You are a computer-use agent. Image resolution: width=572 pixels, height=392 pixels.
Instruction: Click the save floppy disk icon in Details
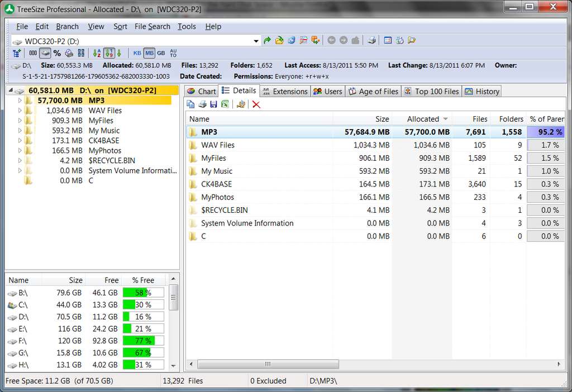click(214, 104)
